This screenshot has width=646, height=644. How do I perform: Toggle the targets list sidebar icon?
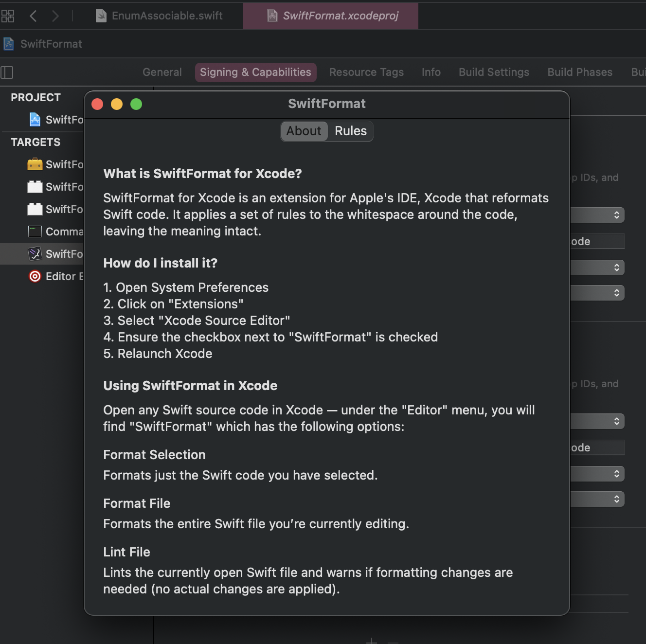tap(7, 72)
